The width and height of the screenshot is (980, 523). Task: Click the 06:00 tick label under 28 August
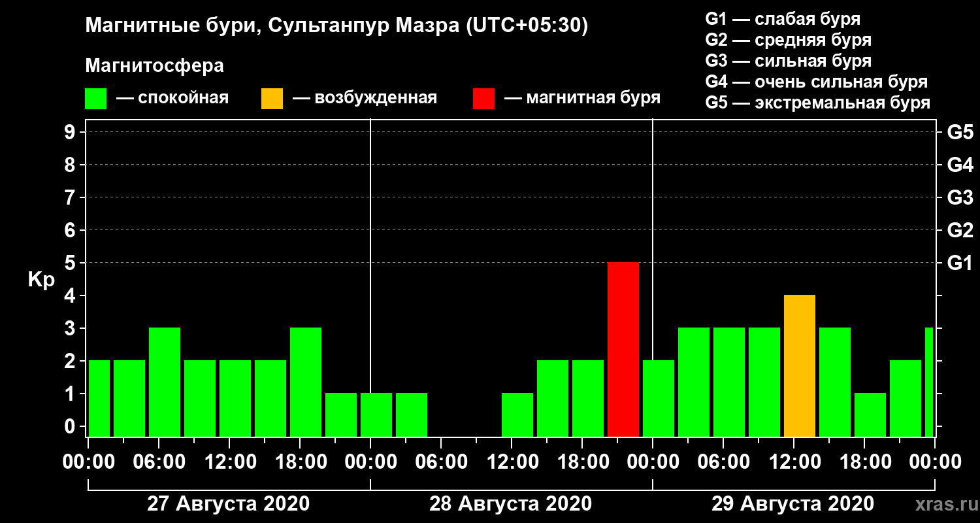click(x=442, y=462)
